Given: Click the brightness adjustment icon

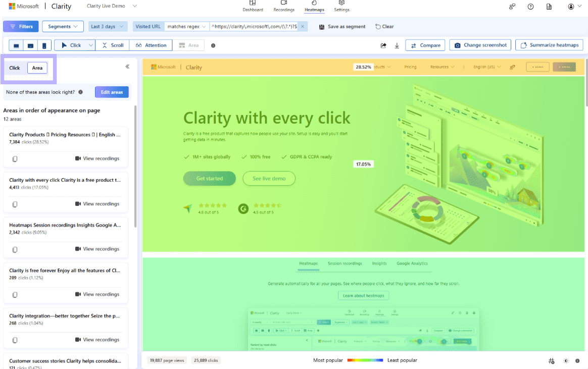Looking at the screenshot, I should (x=566, y=361).
